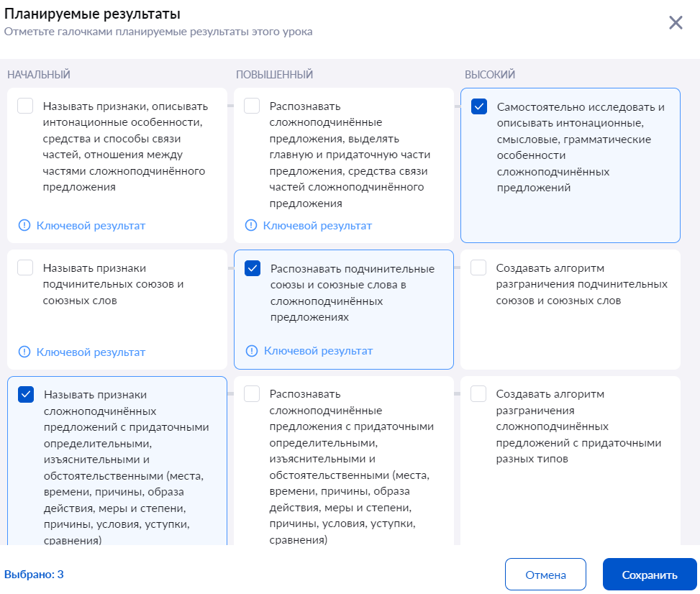This screenshot has width=700, height=594.
Task: Click the ВЫСОКИЙ column header
Action: [490, 75]
